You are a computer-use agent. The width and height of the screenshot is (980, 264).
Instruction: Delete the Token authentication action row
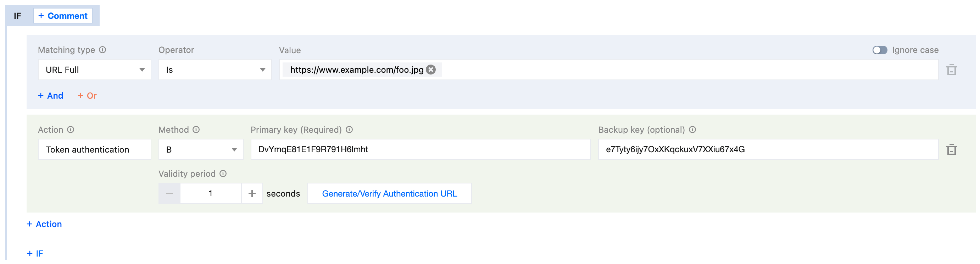951,149
